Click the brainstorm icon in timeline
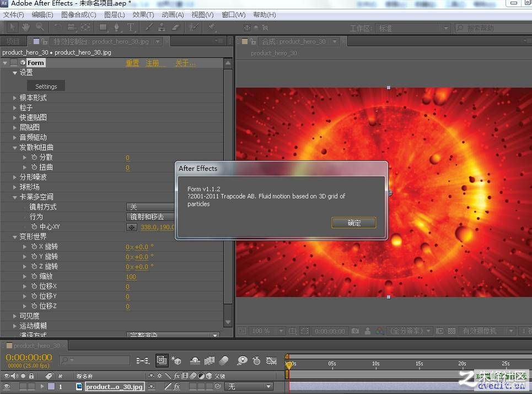 pyautogui.click(x=242, y=360)
